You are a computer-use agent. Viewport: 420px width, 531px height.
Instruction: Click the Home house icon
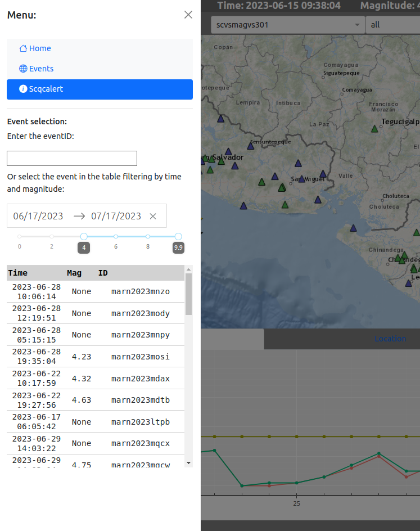[23, 48]
